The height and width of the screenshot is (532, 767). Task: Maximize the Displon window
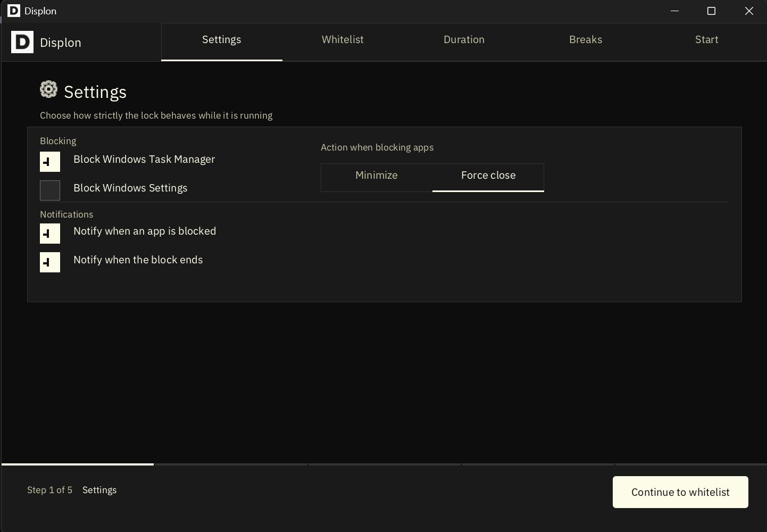click(x=711, y=11)
